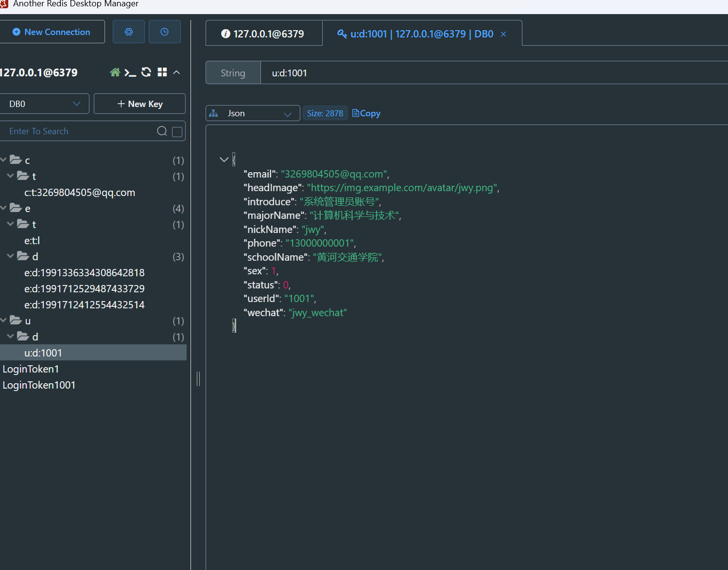Click the document icon beside Copy

(x=356, y=113)
